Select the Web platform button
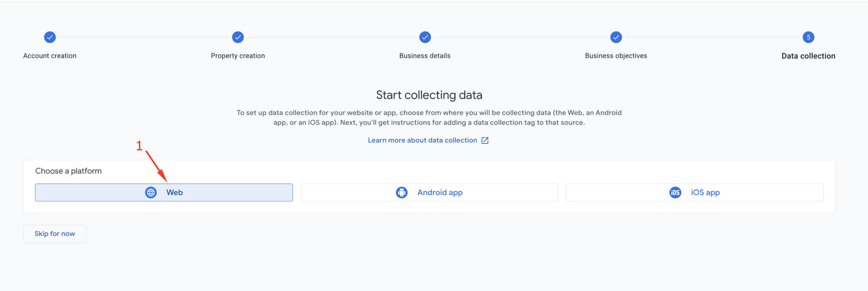Viewport: 868px width, 291px height. [x=164, y=193]
